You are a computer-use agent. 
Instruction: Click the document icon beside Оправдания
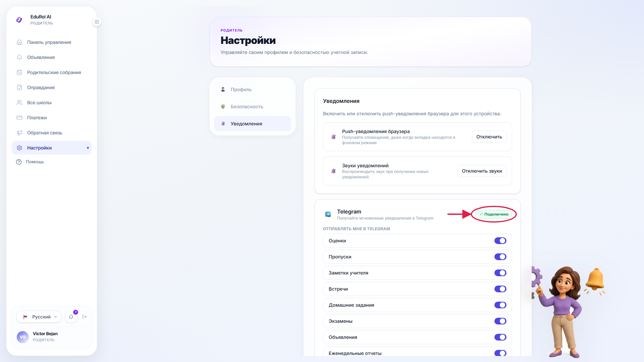point(19,87)
